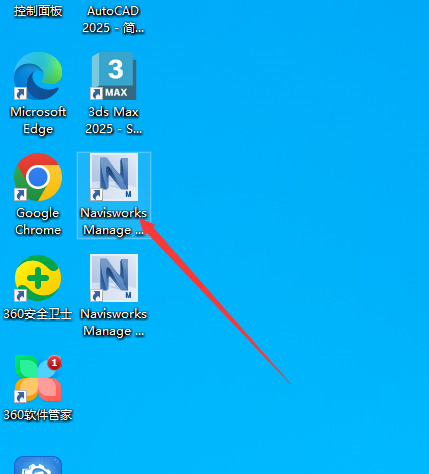Select the 控制面板 desktop label
429x474 pixels.
38,11
